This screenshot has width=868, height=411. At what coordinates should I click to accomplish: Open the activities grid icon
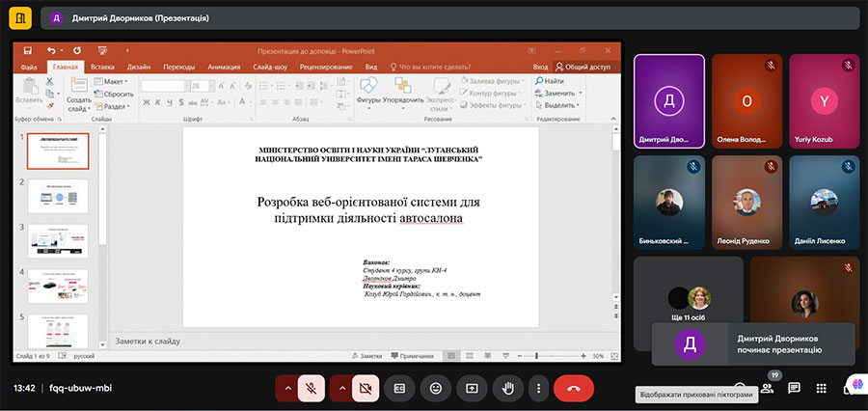tap(821, 388)
